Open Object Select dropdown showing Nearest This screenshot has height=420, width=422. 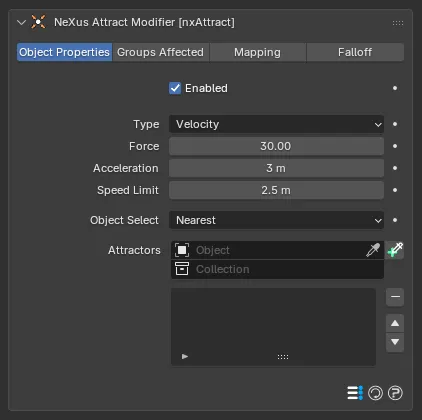coord(276,220)
